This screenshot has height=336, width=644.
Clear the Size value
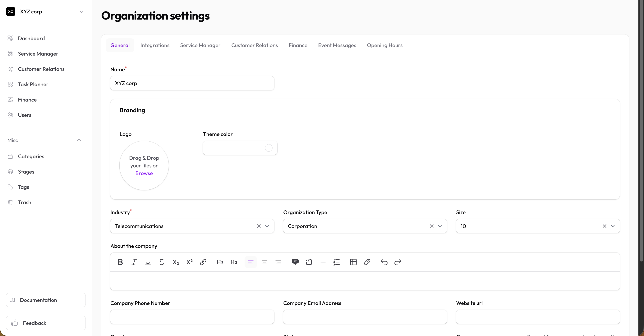605,226
